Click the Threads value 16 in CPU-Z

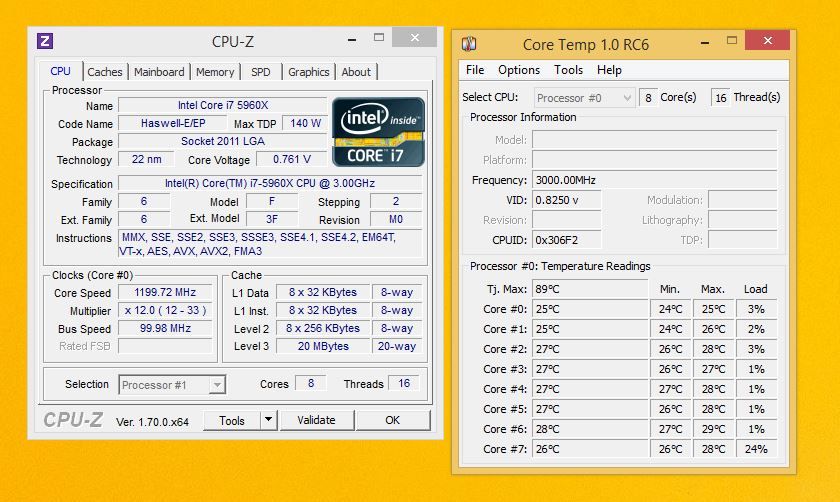[x=404, y=384]
